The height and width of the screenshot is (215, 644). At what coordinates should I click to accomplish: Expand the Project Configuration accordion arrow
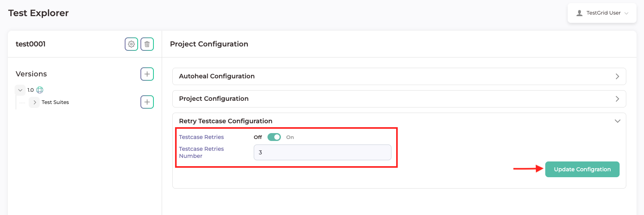coord(617,99)
